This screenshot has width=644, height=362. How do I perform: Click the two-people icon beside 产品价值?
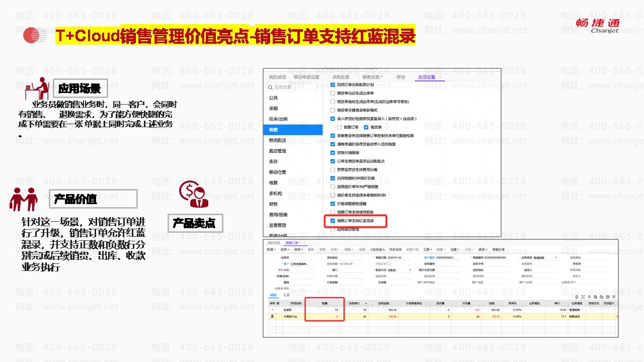coord(24,199)
